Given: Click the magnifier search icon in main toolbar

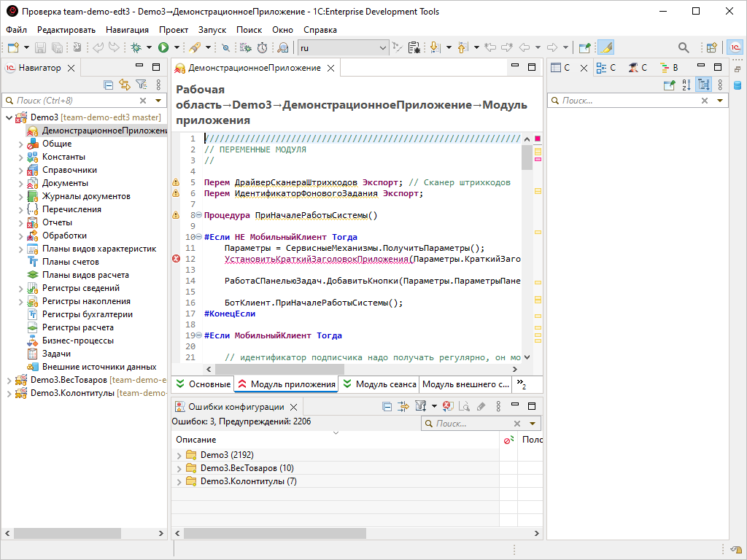Looking at the screenshot, I should (x=684, y=47).
